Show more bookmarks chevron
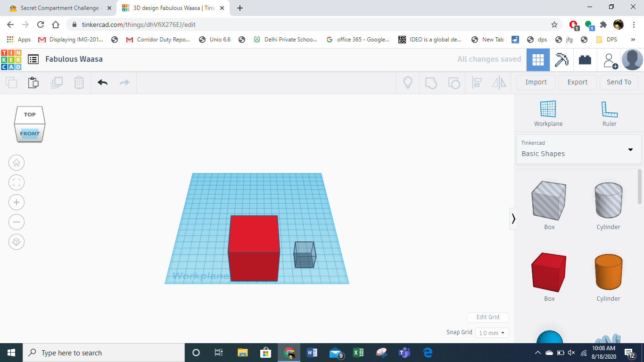This screenshot has height=362, width=644. [633, 40]
